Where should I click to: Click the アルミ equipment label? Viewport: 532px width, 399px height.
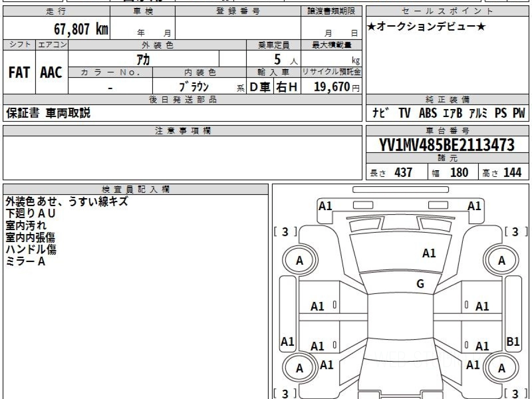[478, 113]
